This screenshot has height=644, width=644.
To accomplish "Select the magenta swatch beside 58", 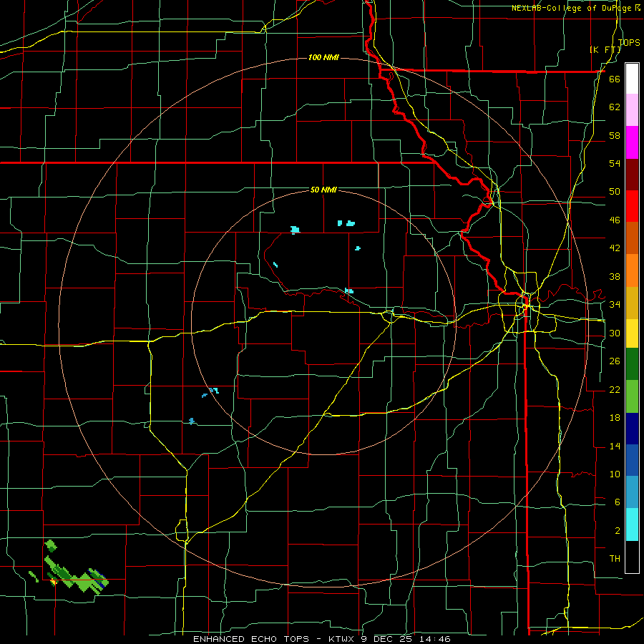I will [x=632, y=142].
